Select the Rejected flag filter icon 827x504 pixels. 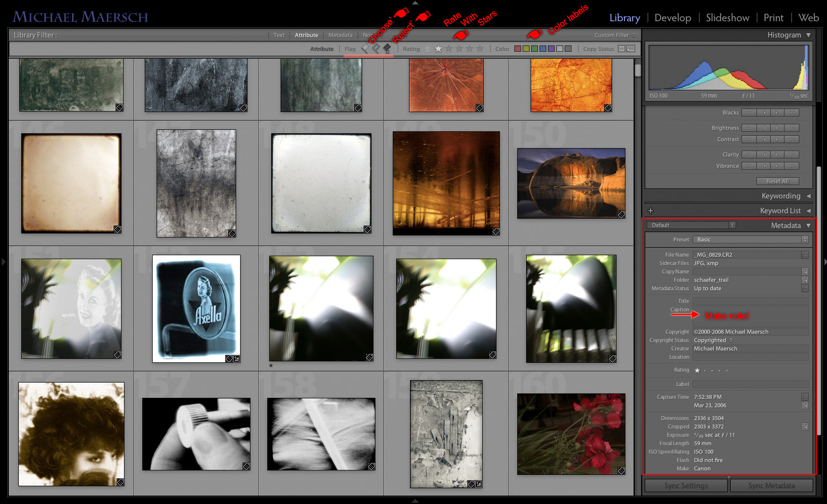(387, 48)
